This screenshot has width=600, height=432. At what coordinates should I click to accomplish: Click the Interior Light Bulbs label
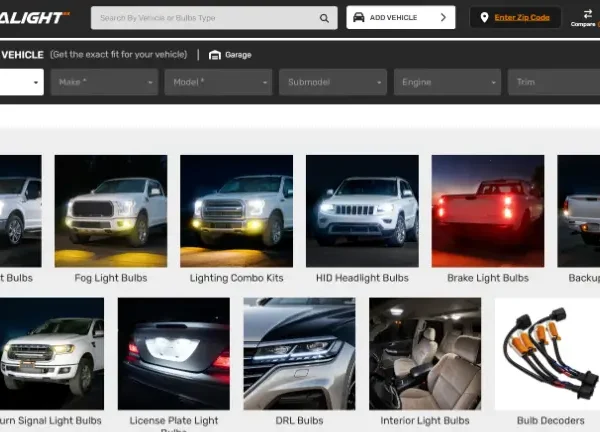click(425, 421)
